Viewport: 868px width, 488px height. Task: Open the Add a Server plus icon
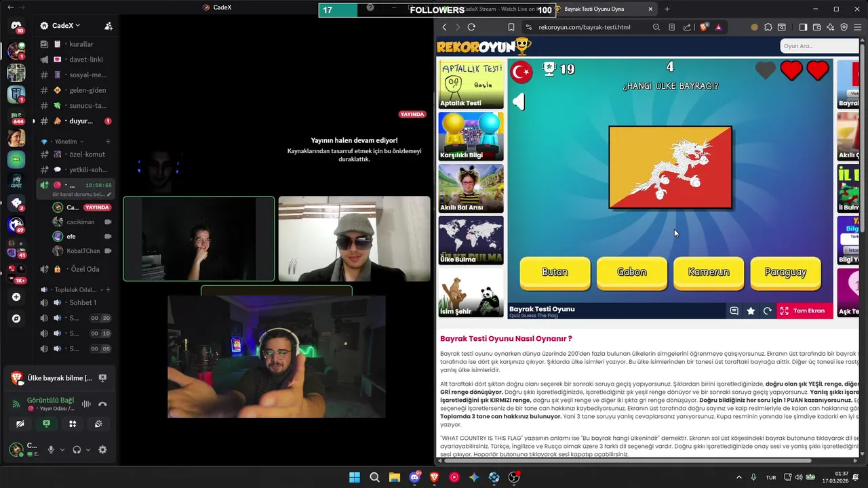[x=16, y=297]
